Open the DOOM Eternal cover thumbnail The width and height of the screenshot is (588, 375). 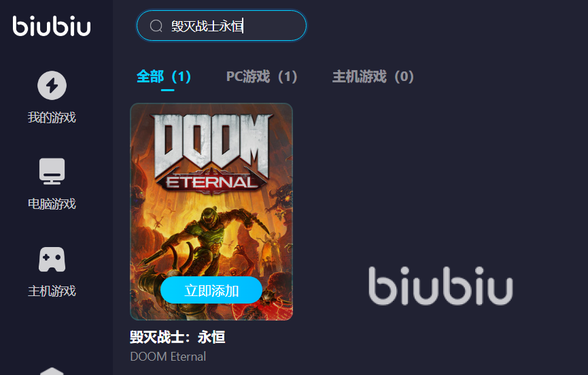click(x=211, y=212)
